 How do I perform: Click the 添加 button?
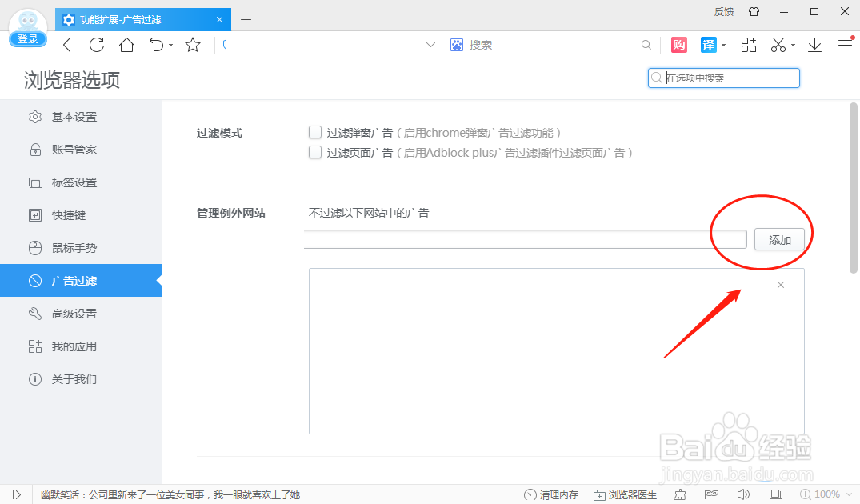click(x=779, y=238)
